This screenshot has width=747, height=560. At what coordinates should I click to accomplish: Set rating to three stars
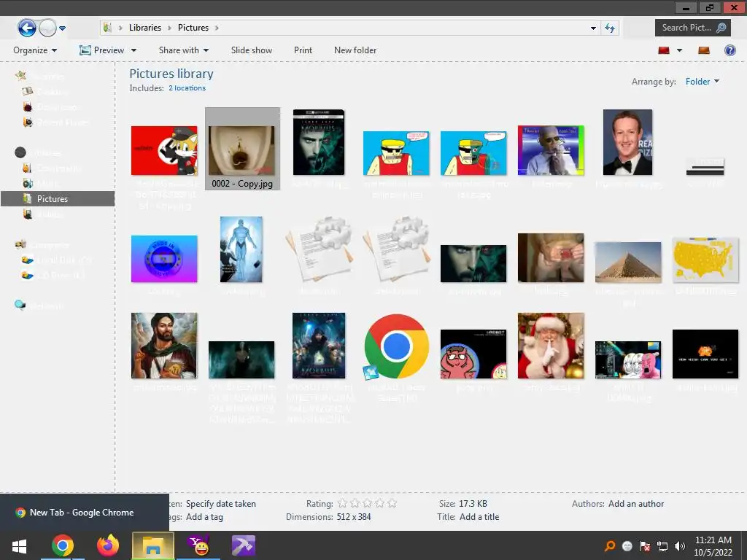(367, 503)
